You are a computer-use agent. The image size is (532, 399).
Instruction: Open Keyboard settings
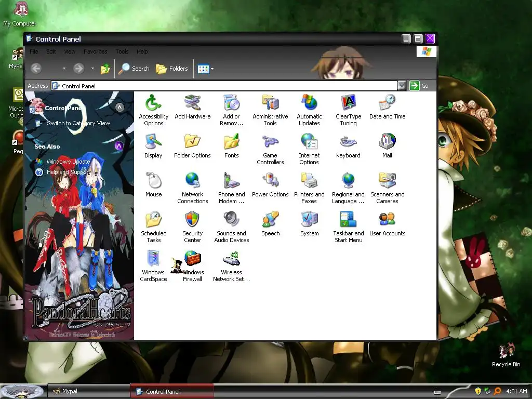tap(348, 145)
